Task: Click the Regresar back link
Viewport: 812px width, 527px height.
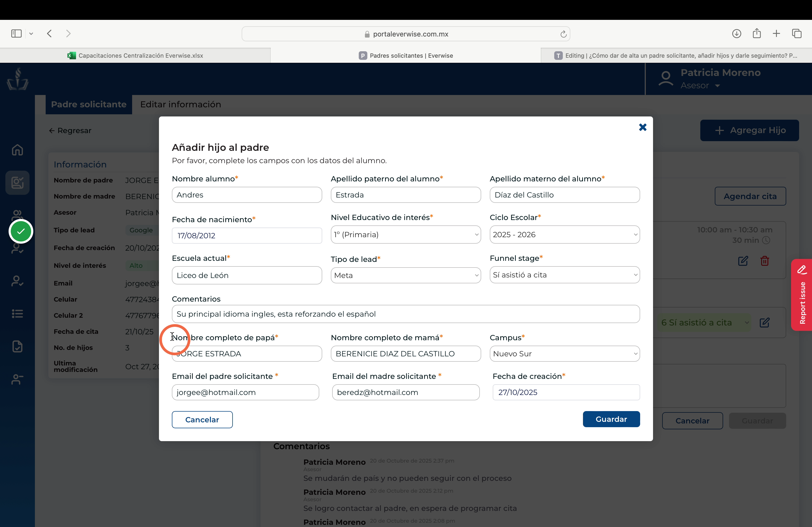Action: [x=70, y=131]
